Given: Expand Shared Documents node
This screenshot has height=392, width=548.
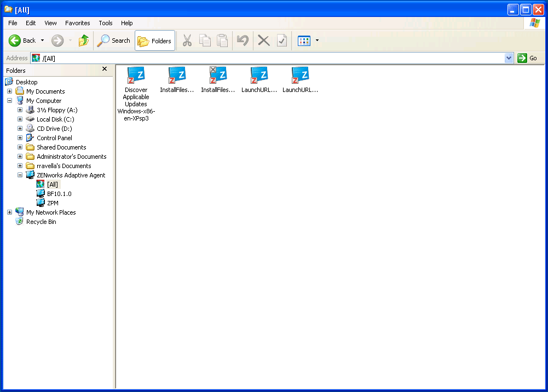Looking at the screenshot, I should pos(20,147).
